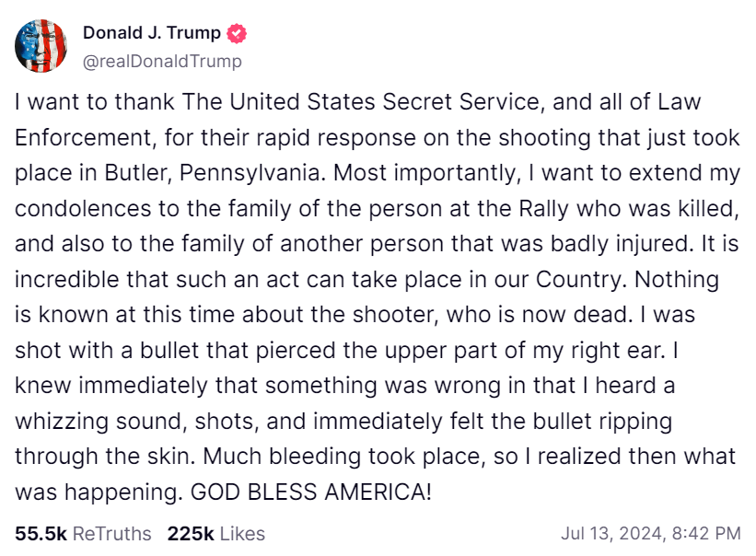Click the @realDonaldTrump handle
This screenshot has height=556, width=756.
coord(163,62)
